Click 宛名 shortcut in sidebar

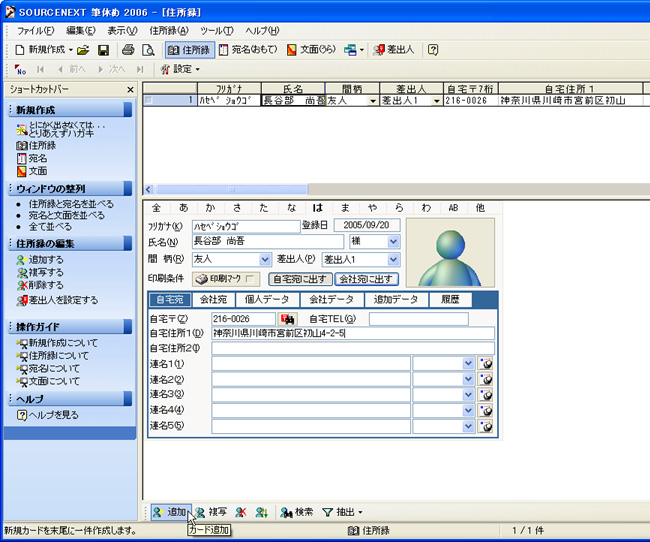point(32,158)
